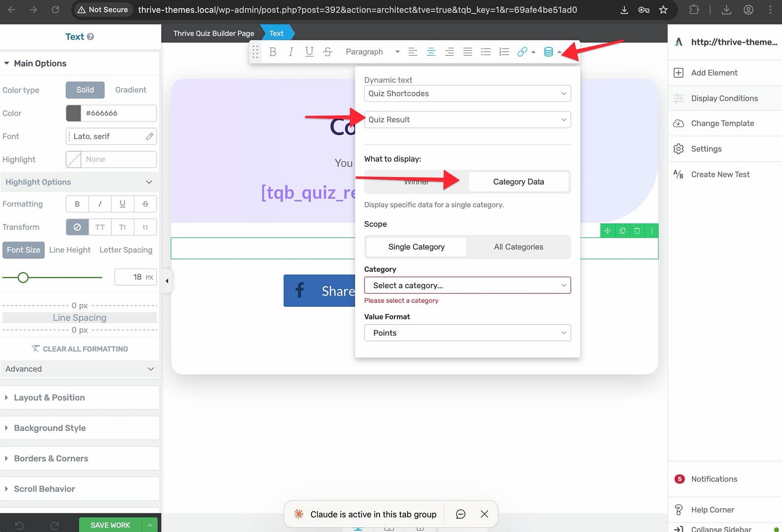Click the insert link icon in toolbar
Screen dimensions: 782x532
(522, 52)
